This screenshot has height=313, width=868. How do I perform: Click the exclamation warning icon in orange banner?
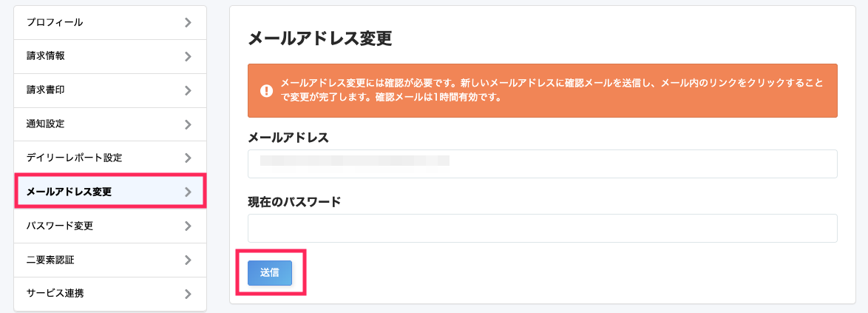coord(266,91)
